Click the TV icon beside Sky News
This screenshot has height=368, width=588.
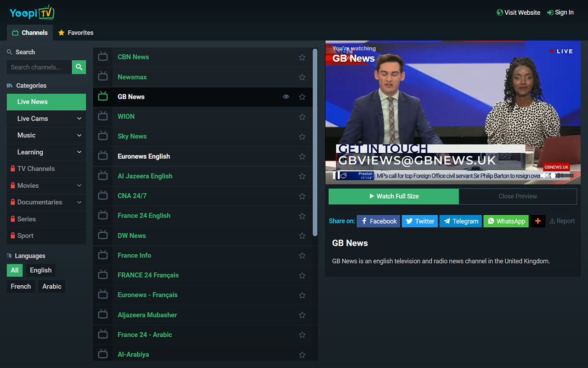tap(103, 136)
